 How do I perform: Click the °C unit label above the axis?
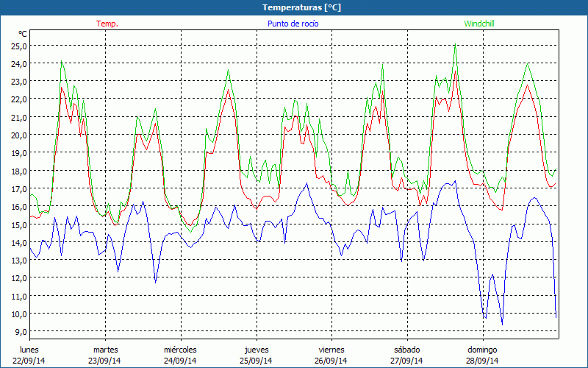pyautogui.click(x=23, y=34)
